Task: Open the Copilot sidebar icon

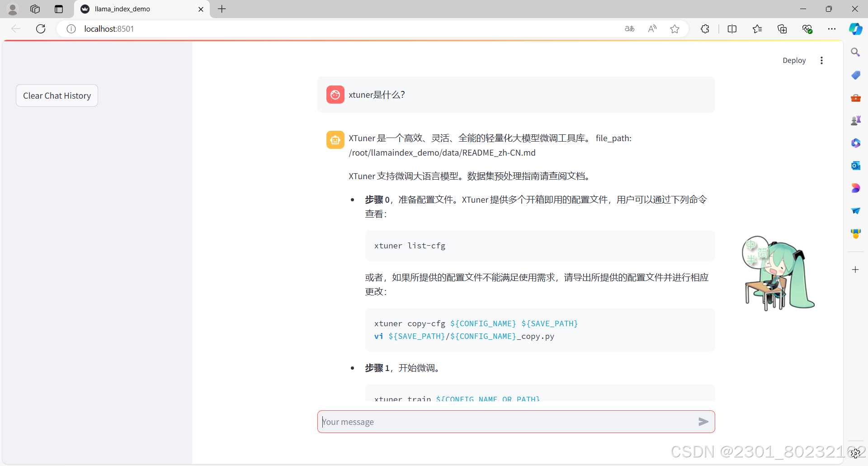Action: tap(855, 29)
